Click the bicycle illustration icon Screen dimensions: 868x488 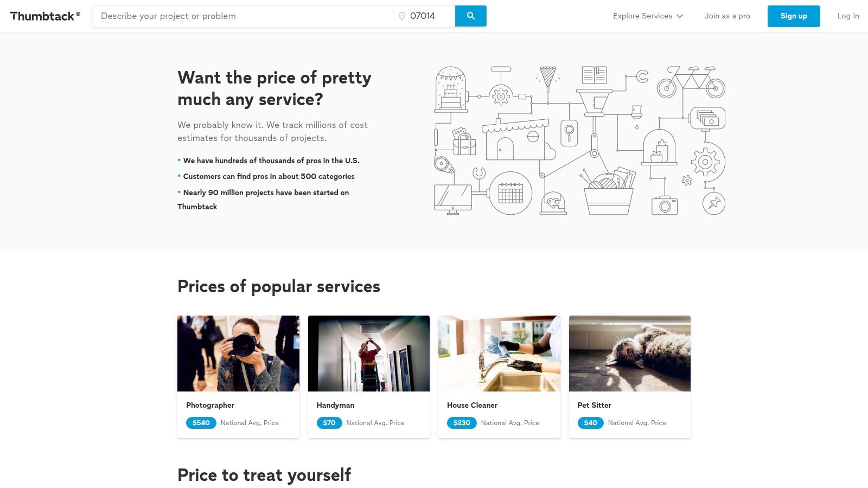coord(691,82)
